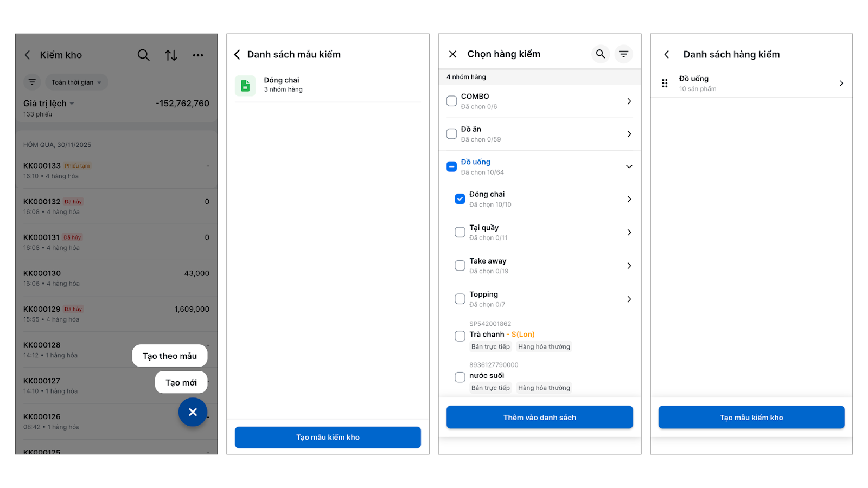Collapse the Đồ uống group chevron
This screenshot has width=868, height=488.
[x=629, y=166]
